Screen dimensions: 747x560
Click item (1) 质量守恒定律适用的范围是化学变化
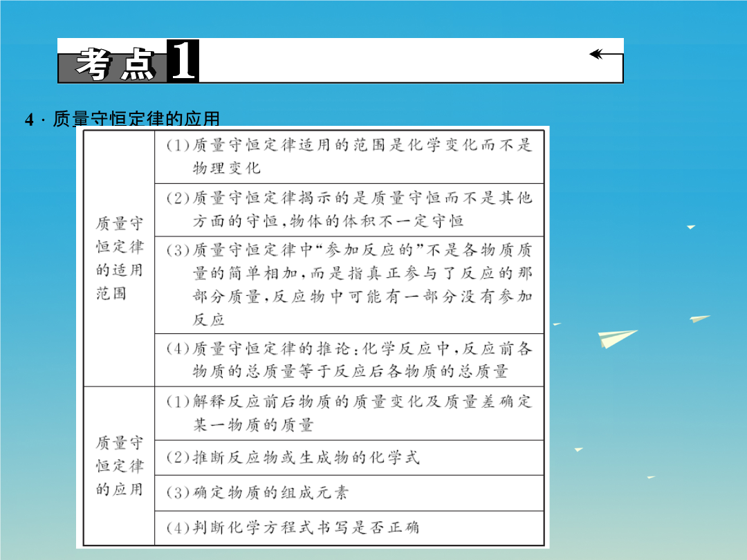349,157
